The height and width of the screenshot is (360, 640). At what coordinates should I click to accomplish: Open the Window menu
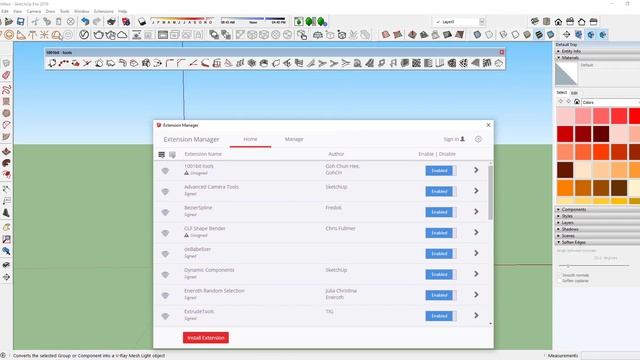pos(82,11)
